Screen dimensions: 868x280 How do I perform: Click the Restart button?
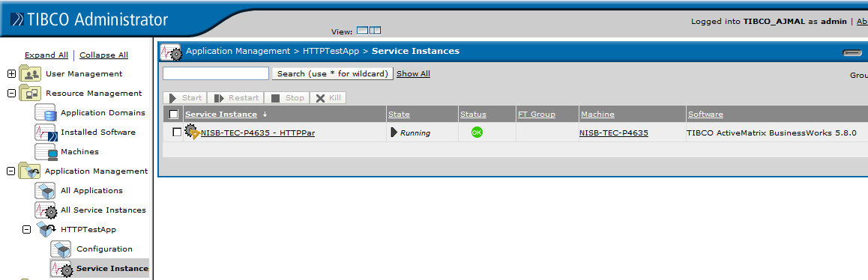click(236, 98)
